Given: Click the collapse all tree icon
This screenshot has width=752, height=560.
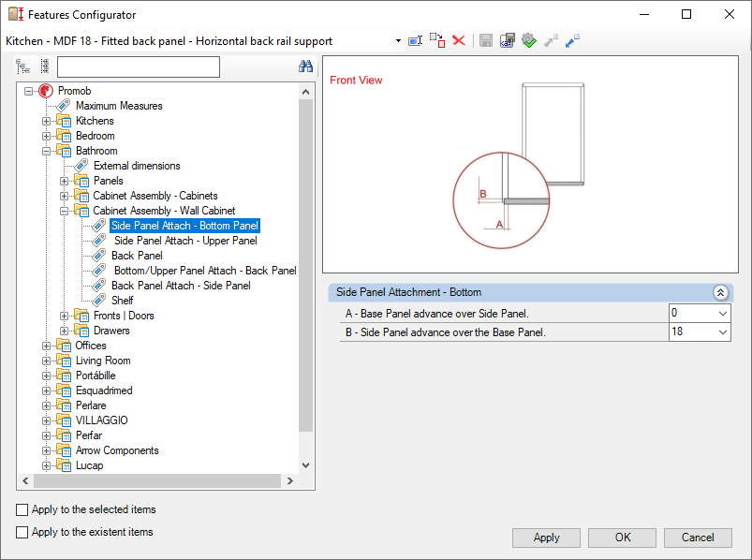Looking at the screenshot, I should pyautogui.click(x=45, y=66).
